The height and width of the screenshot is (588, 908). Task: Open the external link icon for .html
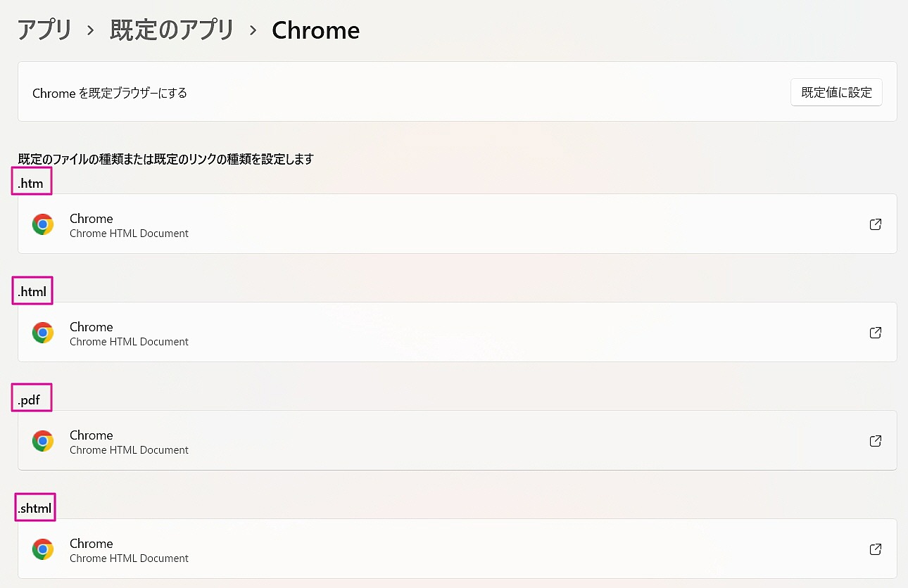coord(876,333)
